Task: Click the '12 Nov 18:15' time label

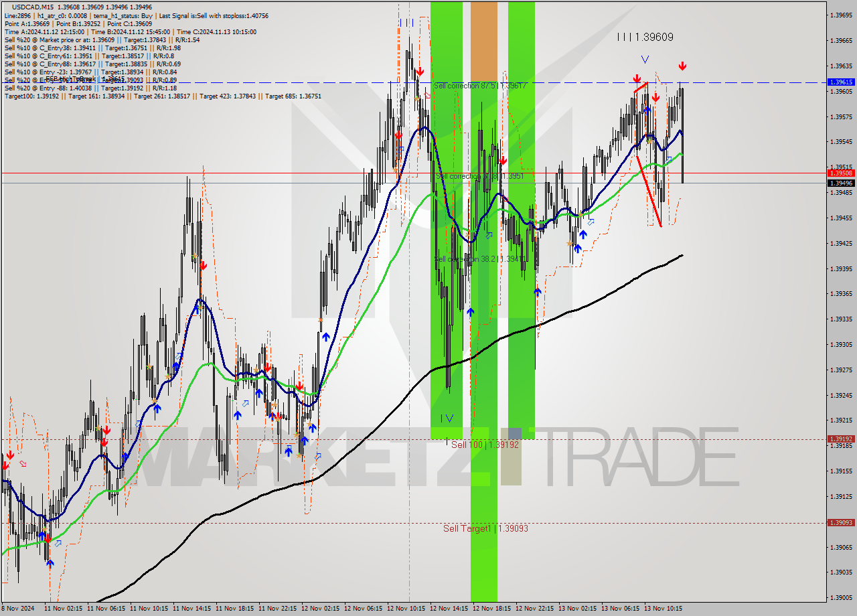Action: pyautogui.click(x=492, y=609)
